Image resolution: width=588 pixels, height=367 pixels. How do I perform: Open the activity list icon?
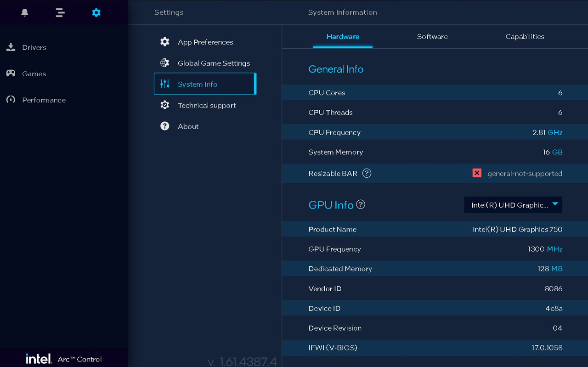[x=60, y=12]
